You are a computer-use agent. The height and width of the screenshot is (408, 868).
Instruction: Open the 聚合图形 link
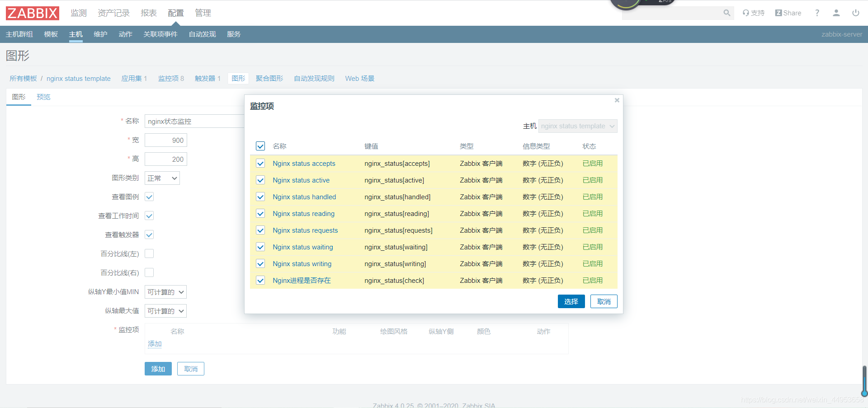[x=269, y=79]
